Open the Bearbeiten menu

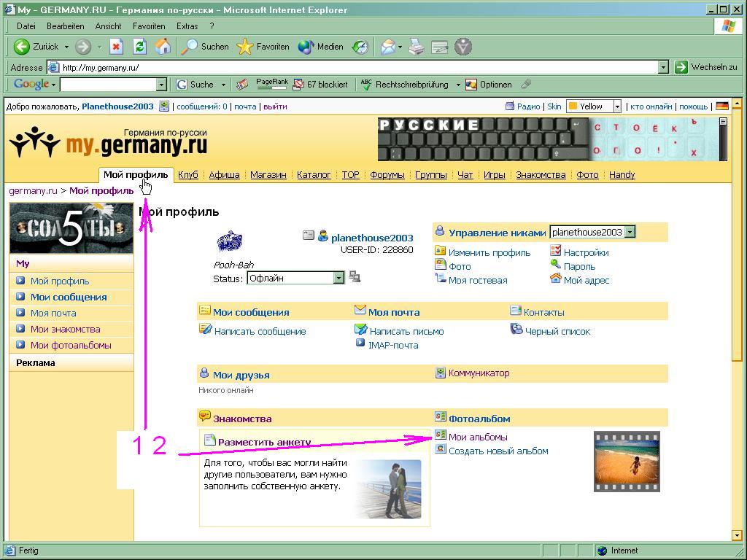pos(65,26)
